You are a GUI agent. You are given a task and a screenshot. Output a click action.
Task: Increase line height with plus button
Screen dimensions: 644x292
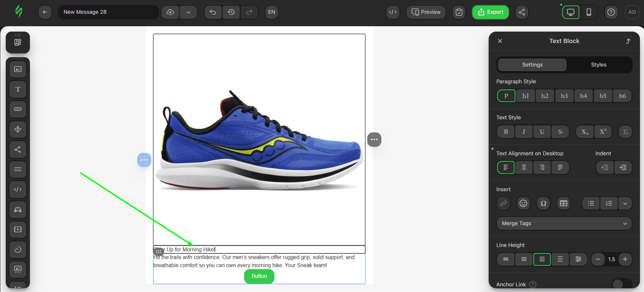point(625,259)
